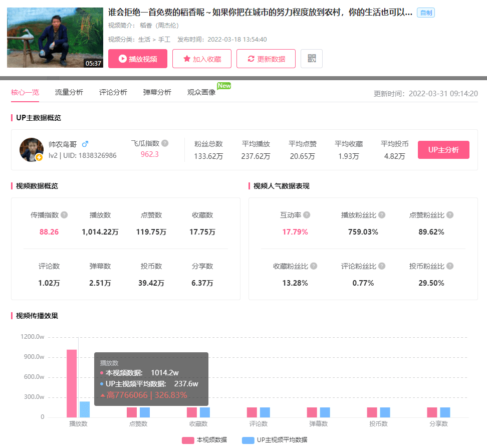Click the male gender icon by 帅农鸟哥

(85, 144)
